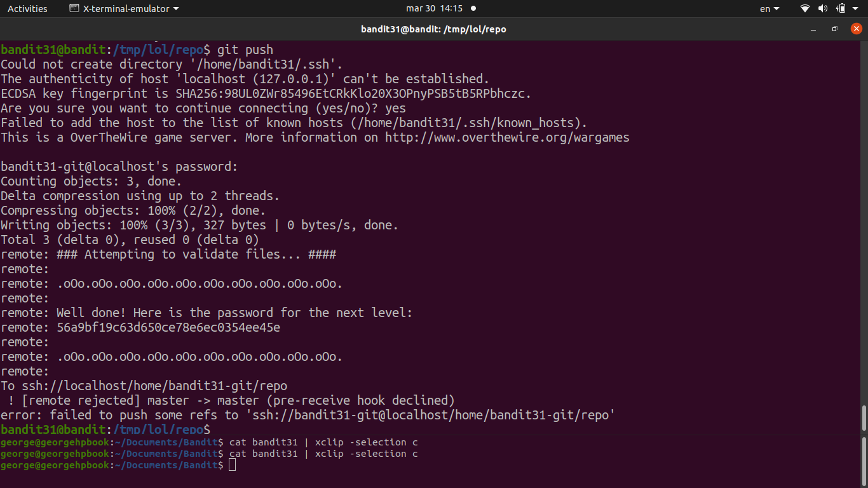Click the battery charging indicator

coord(841,9)
